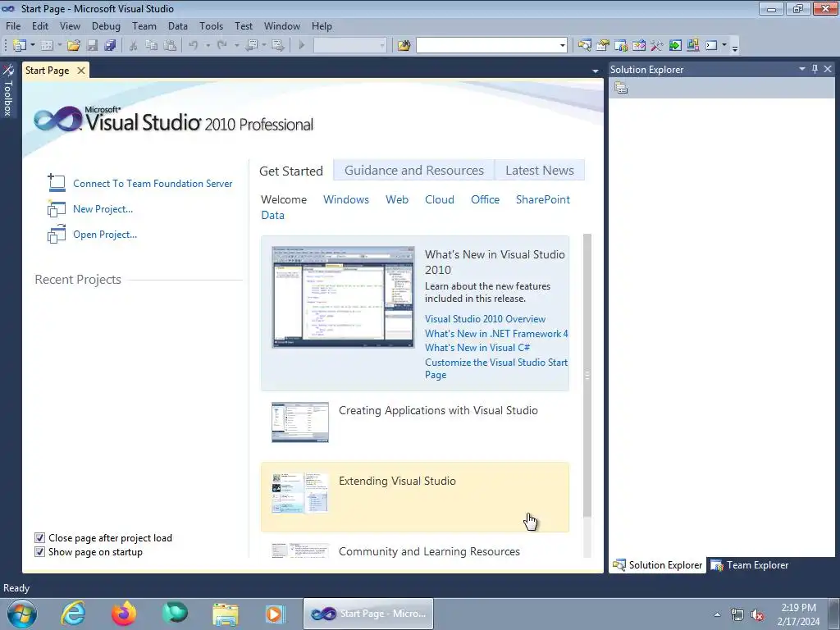Click the Paste clipboard toolbar icon
Image resolution: width=840 pixels, height=630 pixels.
click(x=170, y=46)
